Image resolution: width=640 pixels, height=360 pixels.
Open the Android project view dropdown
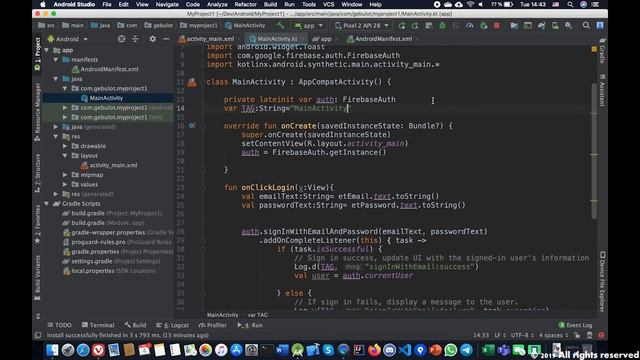click(68, 39)
